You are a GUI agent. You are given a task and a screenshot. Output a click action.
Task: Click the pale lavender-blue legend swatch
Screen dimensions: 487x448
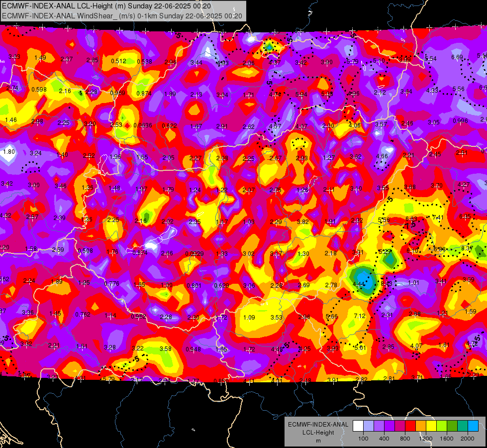coord(368,426)
